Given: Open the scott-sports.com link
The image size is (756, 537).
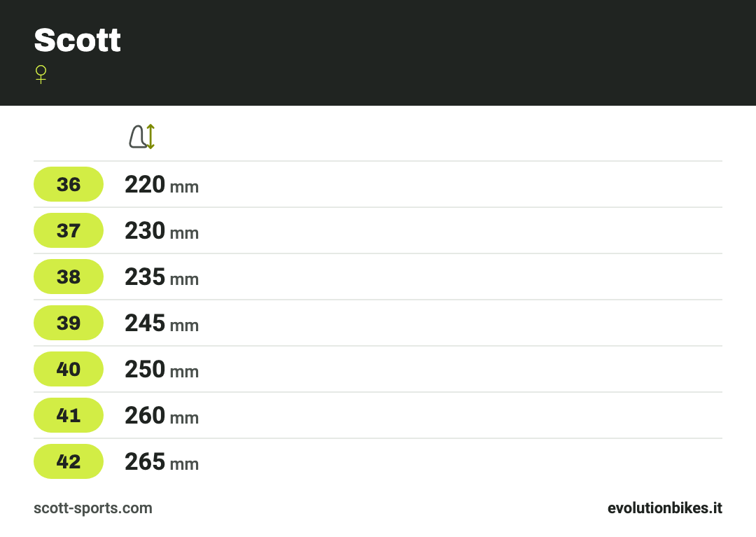Looking at the screenshot, I should [x=93, y=508].
